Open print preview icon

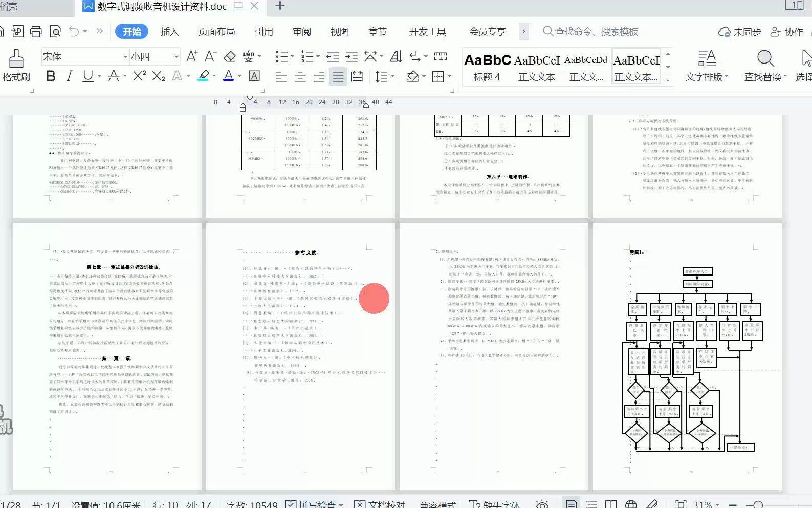55,32
